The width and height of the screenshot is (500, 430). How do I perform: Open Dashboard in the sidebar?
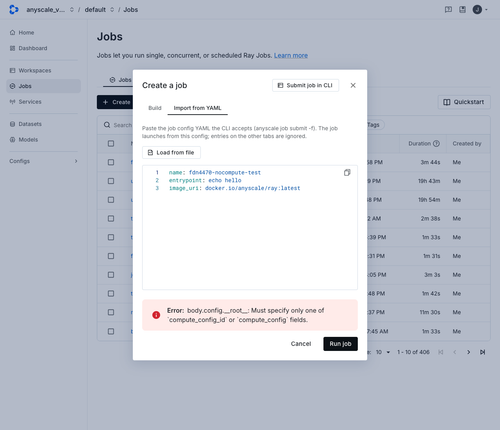tap(28, 48)
